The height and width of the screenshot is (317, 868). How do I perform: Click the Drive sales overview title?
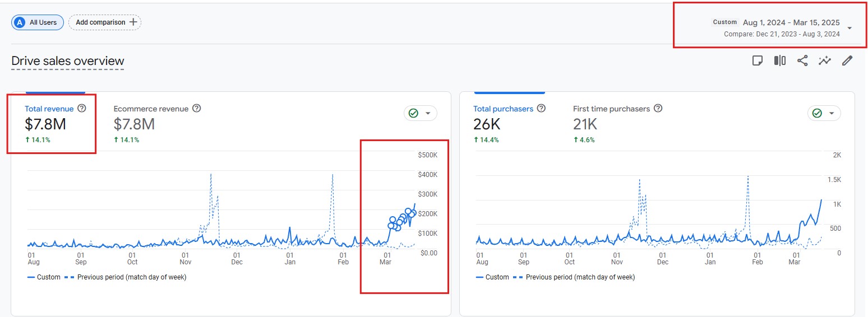pyautogui.click(x=68, y=61)
